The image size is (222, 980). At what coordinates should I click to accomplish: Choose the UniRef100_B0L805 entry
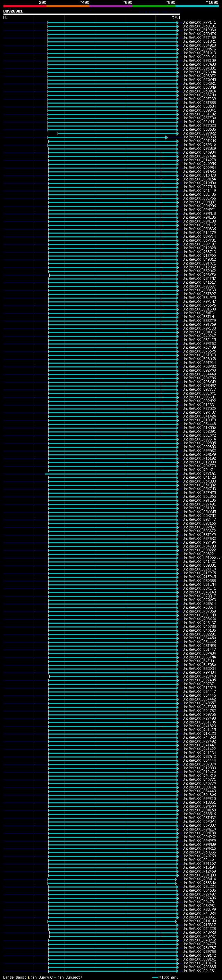click(x=199, y=496)
